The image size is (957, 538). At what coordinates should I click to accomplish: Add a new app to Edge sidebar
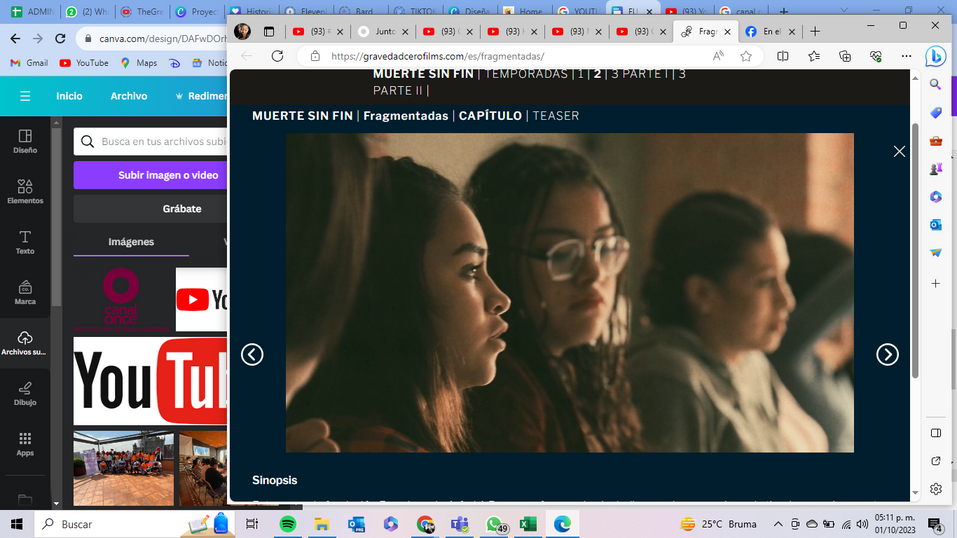[936, 283]
